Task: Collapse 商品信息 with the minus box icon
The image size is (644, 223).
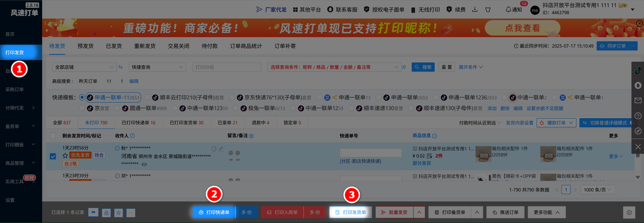Action: pyautogui.click(x=435, y=136)
